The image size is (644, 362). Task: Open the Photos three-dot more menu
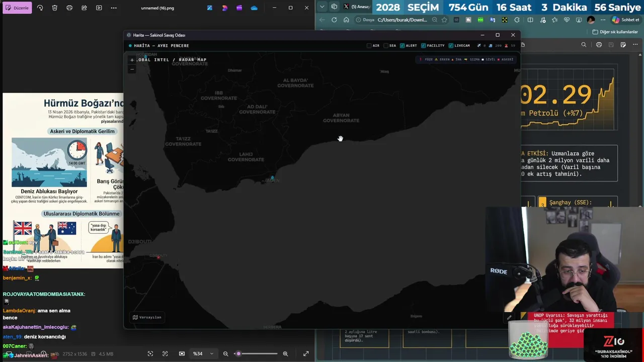114,8
